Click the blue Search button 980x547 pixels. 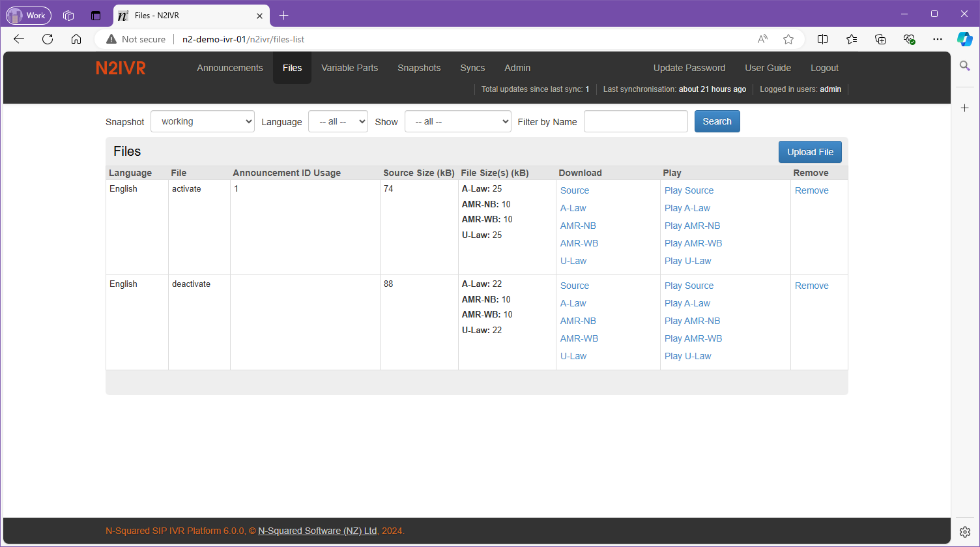coord(717,121)
